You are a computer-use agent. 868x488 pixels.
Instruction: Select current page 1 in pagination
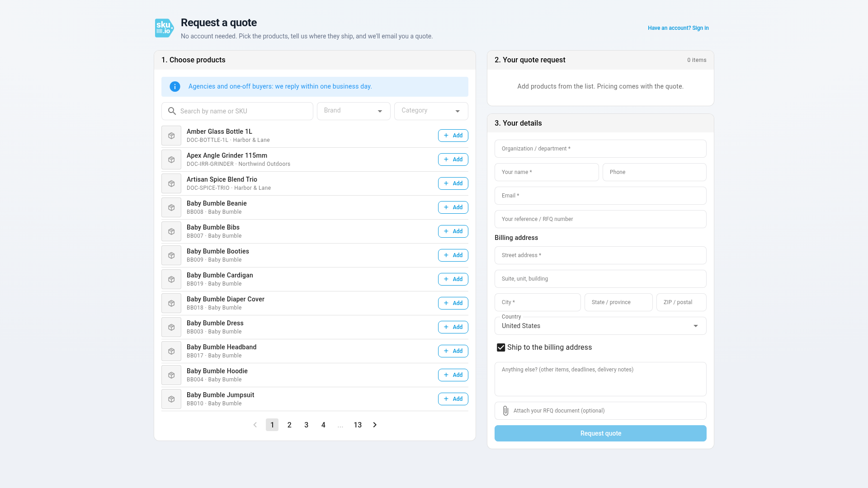272,425
